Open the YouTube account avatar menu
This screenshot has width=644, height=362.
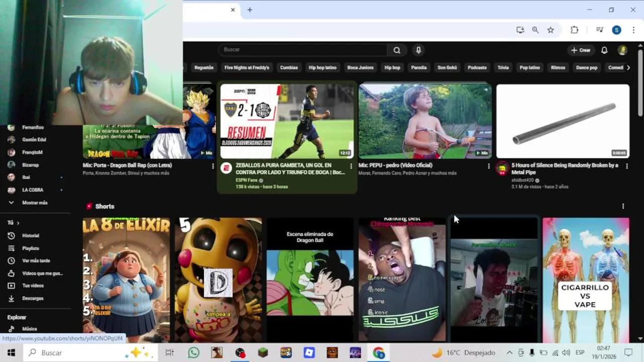tap(622, 50)
